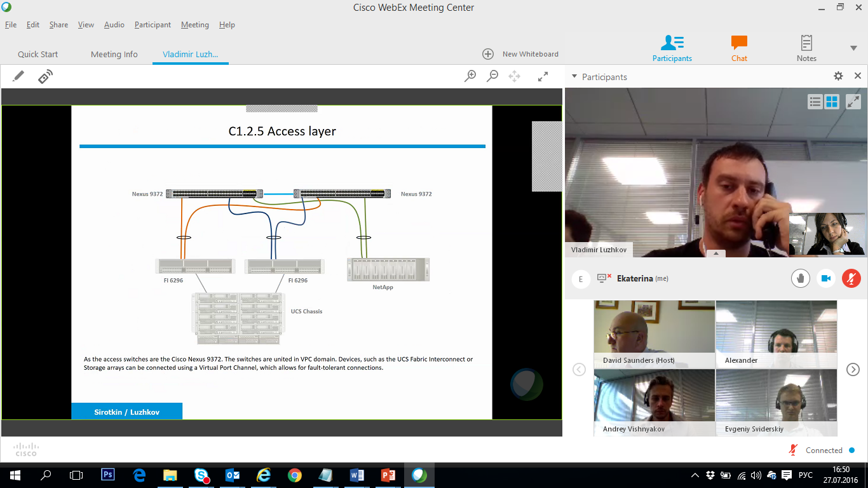Viewport: 868px width, 488px height.
Task: Open Internet Explorer from taskbar
Action: click(264, 475)
